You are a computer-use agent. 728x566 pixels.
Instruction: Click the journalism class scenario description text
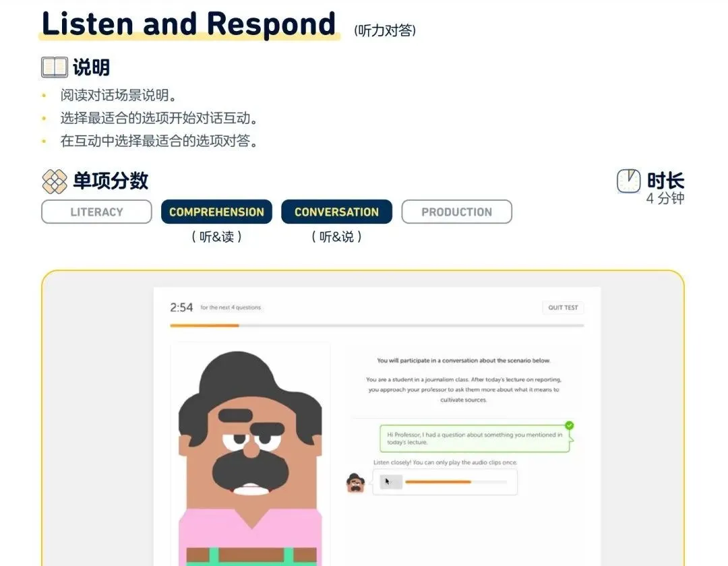(x=463, y=389)
